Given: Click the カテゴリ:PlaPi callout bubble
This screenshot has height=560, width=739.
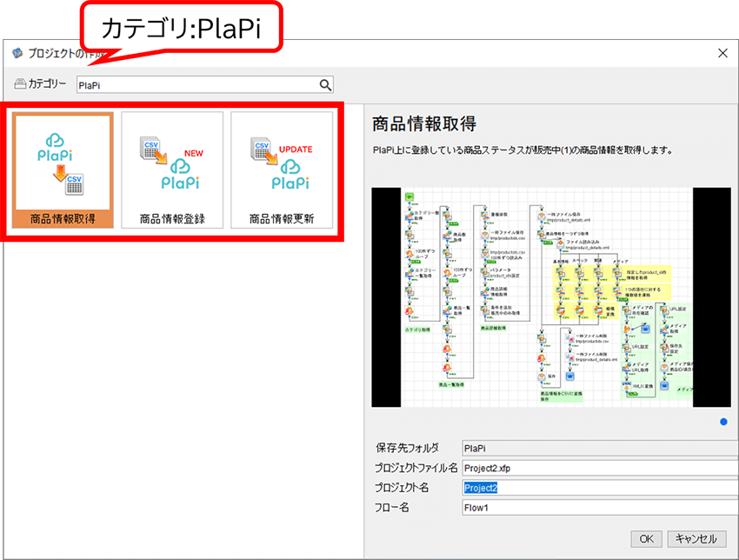Looking at the screenshot, I should click(183, 30).
